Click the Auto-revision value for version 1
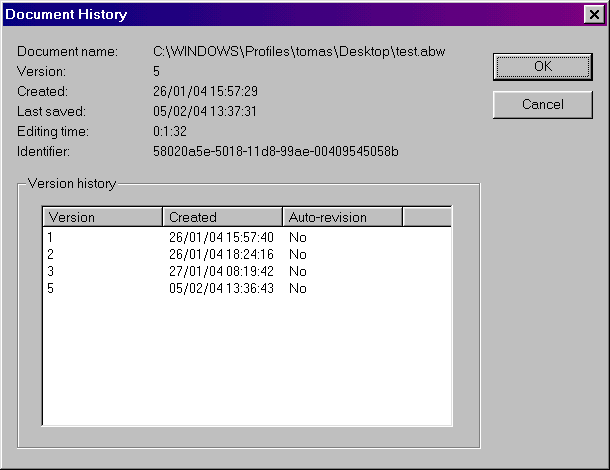This screenshot has height=470, width=610. click(297, 238)
